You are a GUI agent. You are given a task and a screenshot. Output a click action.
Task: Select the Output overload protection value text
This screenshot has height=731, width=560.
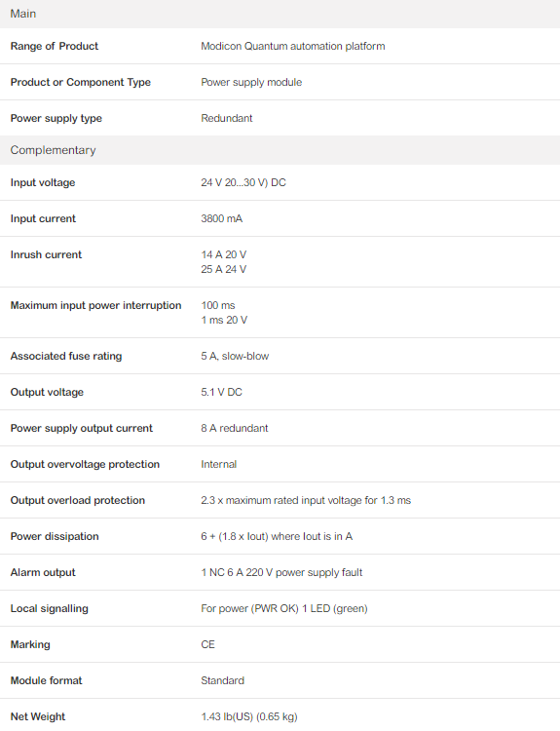click(306, 500)
